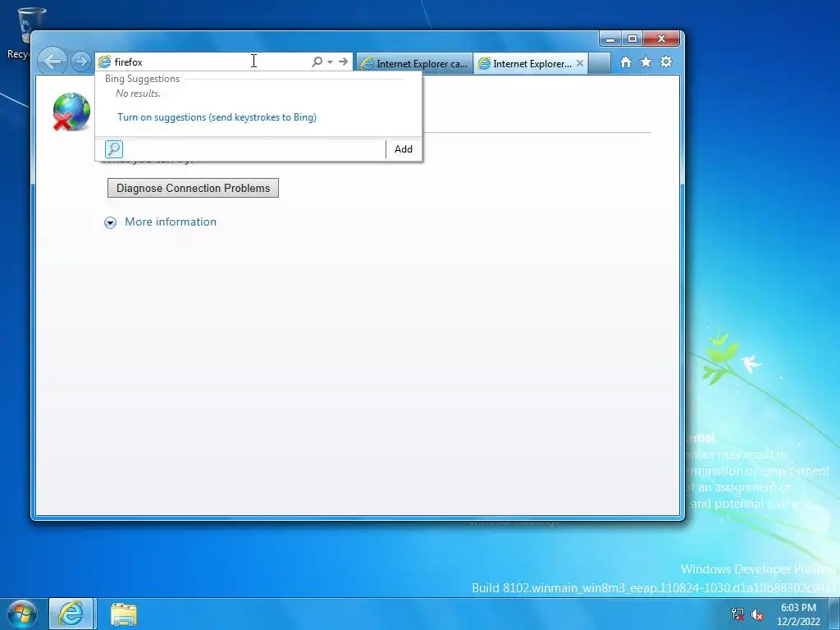
Task: Maximize the Internet Explorer window
Action: point(632,39)
